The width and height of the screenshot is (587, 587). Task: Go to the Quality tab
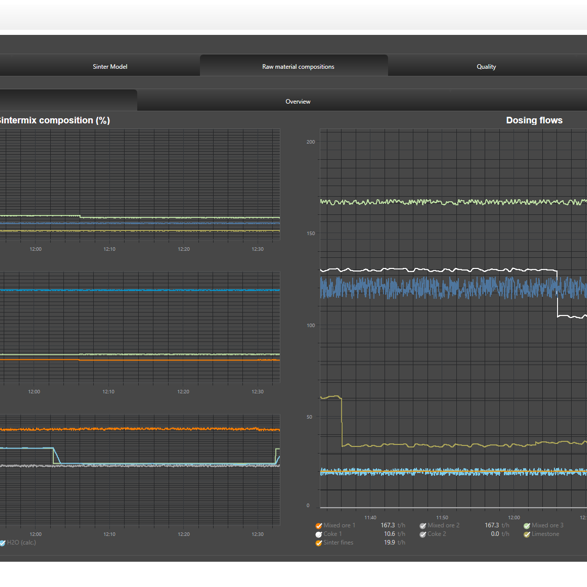[487, 66]
